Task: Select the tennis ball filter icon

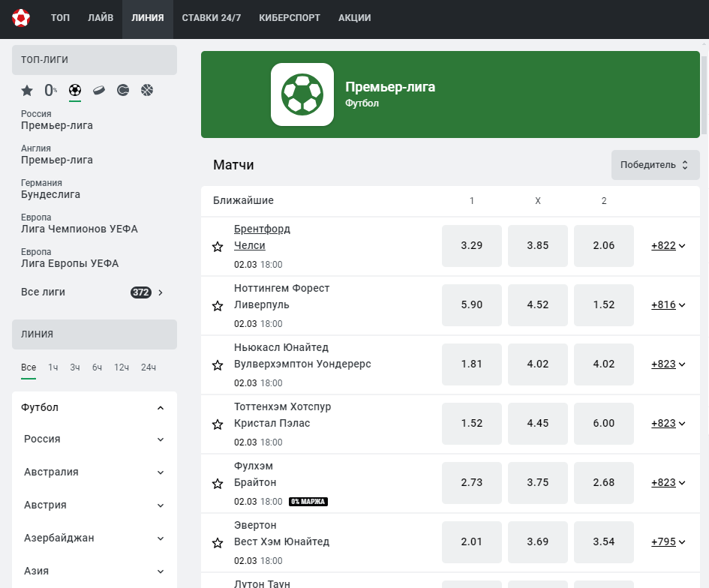Action: click(x=123, y=91)
